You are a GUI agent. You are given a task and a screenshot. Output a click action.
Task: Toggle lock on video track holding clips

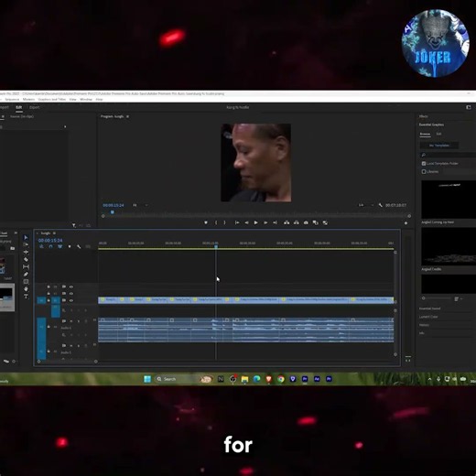pos(49,300)
